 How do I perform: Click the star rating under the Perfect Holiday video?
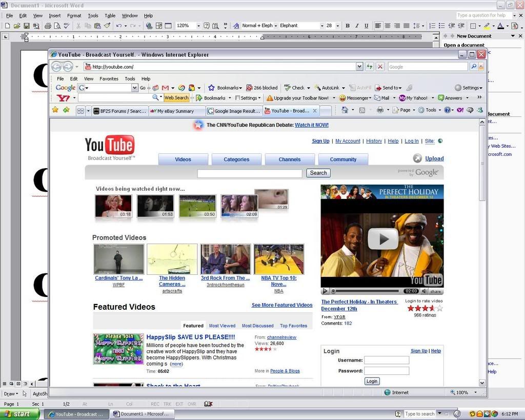tap(425, 308)
